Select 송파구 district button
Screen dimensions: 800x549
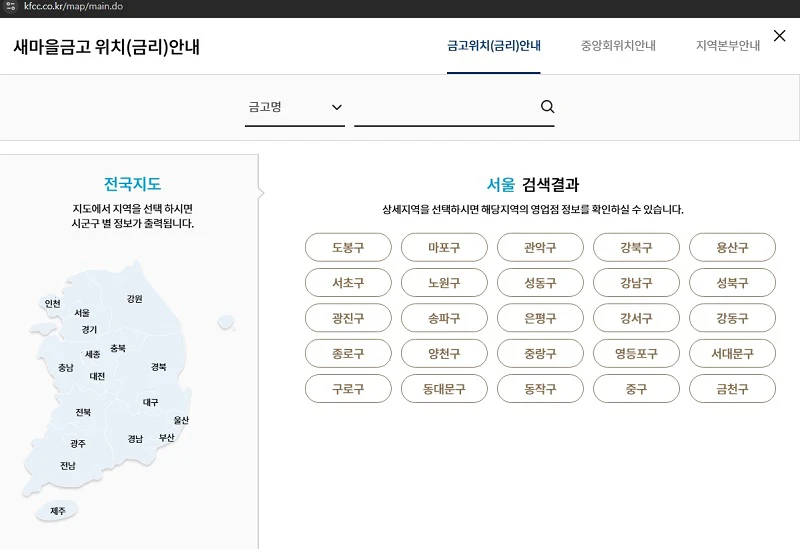[x=444, y=318]
